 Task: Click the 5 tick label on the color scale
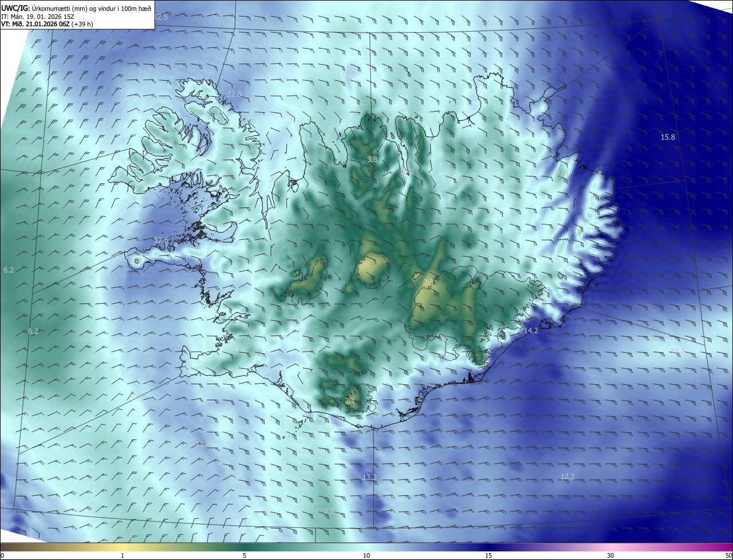[245, 555]
